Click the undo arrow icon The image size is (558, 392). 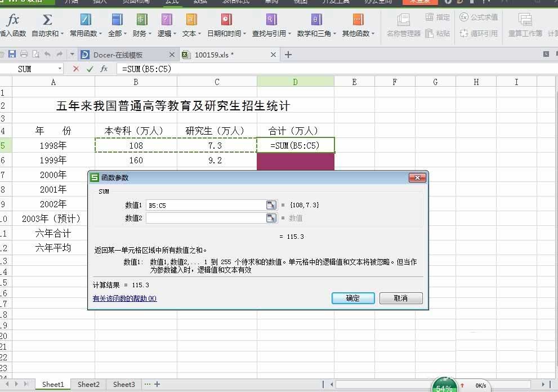[47, 54]
